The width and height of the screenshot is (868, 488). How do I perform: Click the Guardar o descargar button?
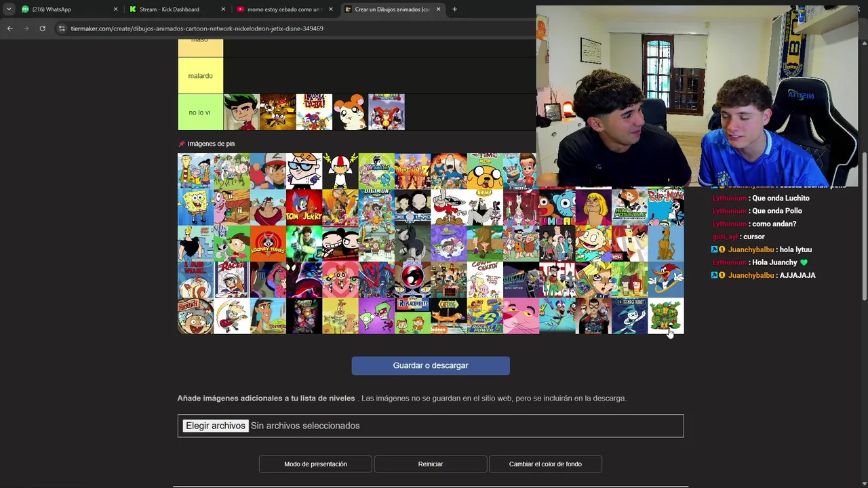point(431,366)
